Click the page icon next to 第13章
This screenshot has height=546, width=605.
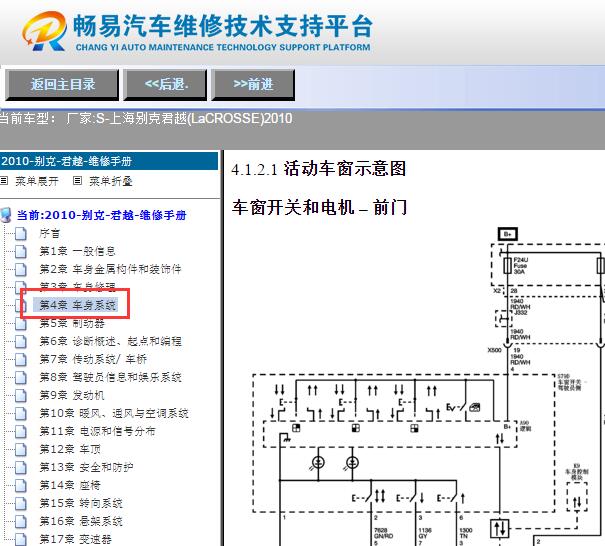click(21, 468)
